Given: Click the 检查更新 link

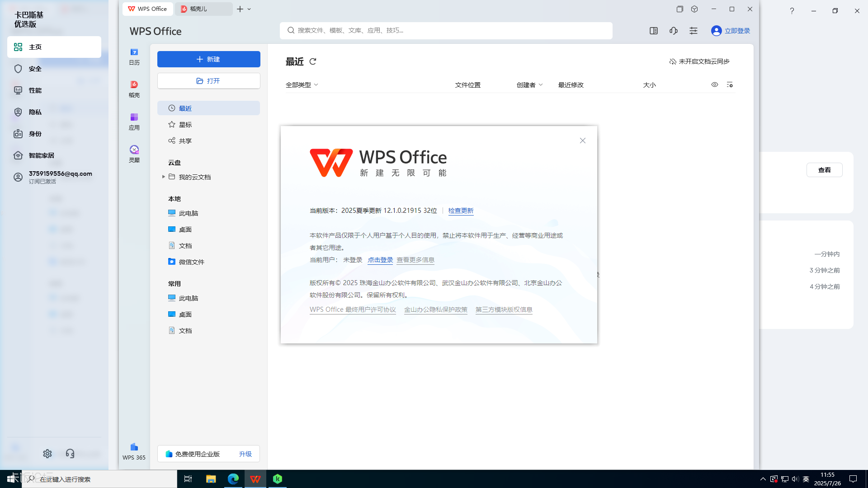Looking at the screenshot, I should 461,211.
